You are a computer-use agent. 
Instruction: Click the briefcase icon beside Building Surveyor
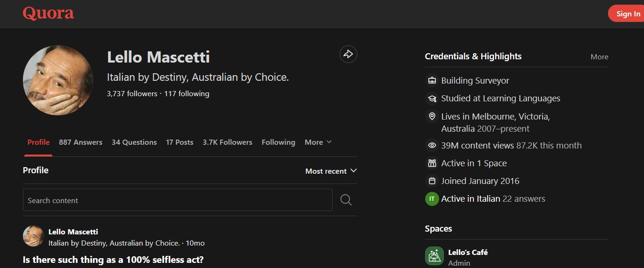pyautogui.click(x=432, y=81)
